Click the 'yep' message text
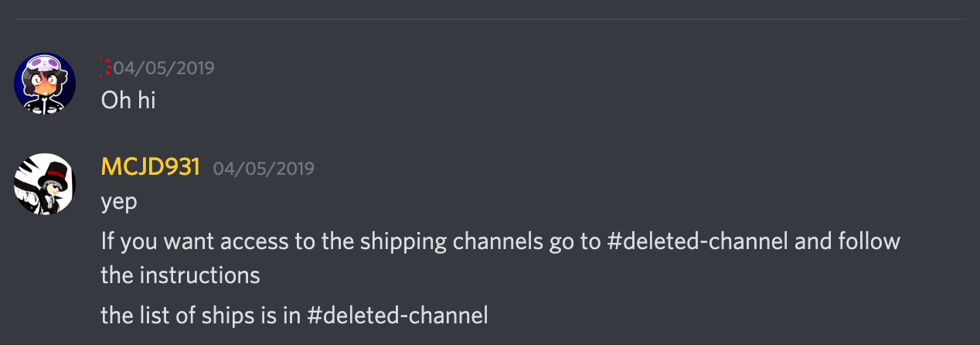 (x=119, y=202)
